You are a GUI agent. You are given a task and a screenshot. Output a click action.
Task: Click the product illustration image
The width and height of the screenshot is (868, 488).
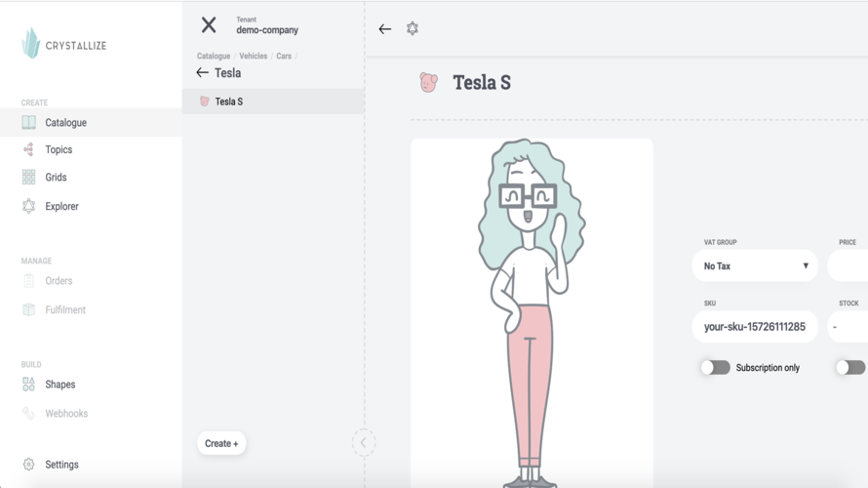pos(532,313)
